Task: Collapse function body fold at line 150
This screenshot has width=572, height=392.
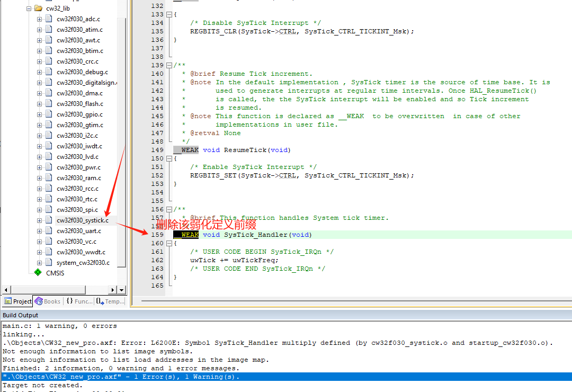Action: coord(169,158)
